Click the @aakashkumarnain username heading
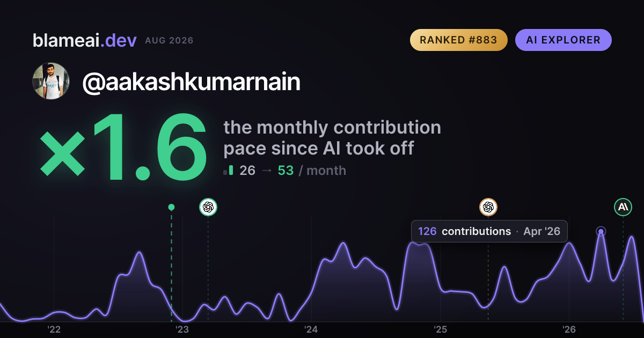Image resolution: width=644 pixels, height=338 pixels. tap(191, 82)
